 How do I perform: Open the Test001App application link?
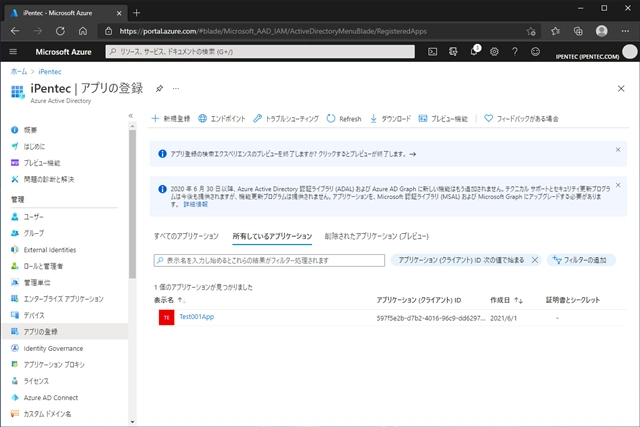tap(197, 317)
